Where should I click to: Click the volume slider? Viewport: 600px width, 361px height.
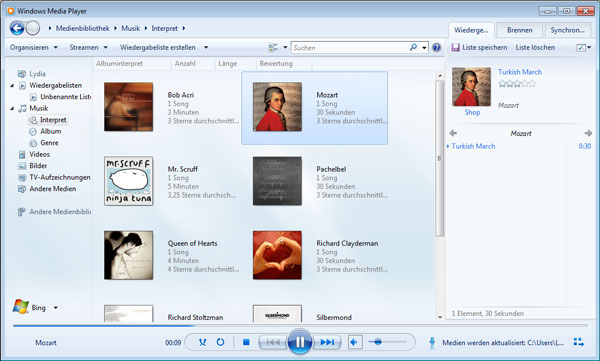[387, 342]
